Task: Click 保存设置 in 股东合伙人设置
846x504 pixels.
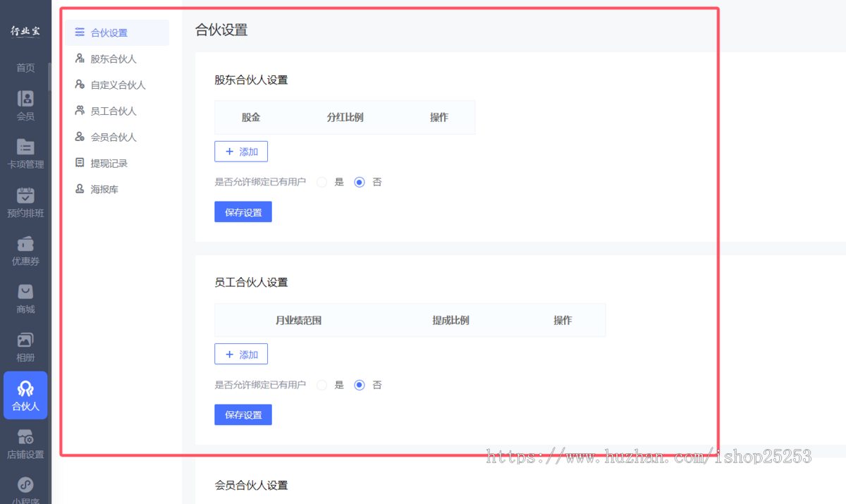Action: pyautogui.click(x=243, y=212)
